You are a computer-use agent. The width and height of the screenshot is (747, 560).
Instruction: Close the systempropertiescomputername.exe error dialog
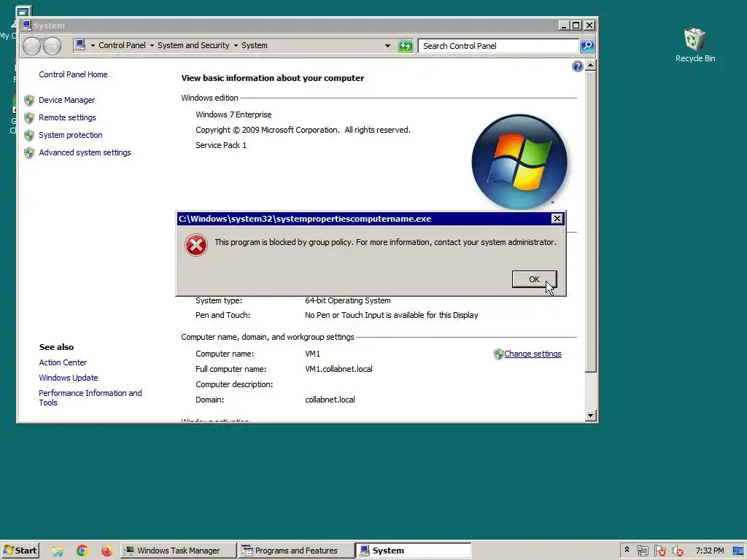pyautogui.click(x=557, y=219)
